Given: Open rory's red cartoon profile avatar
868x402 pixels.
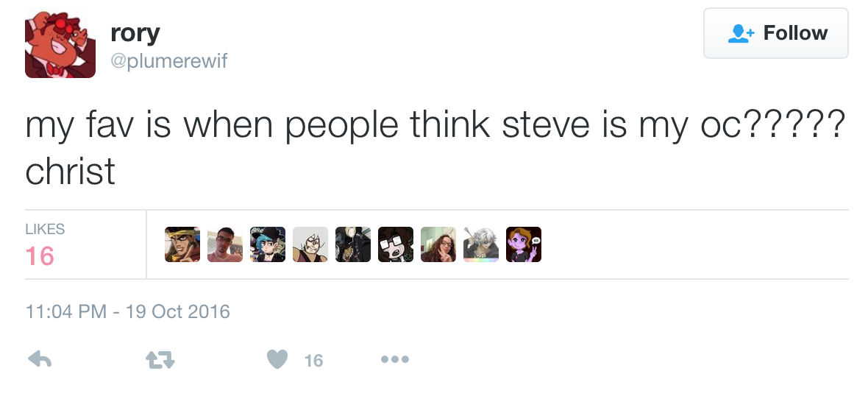Looking at the screenshot, I should 60,43.
